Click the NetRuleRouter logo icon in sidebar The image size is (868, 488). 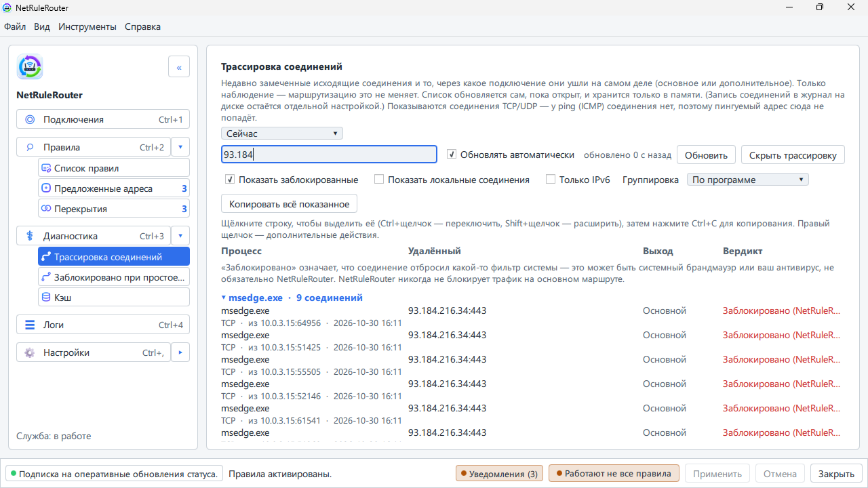[x=30, y=67]
